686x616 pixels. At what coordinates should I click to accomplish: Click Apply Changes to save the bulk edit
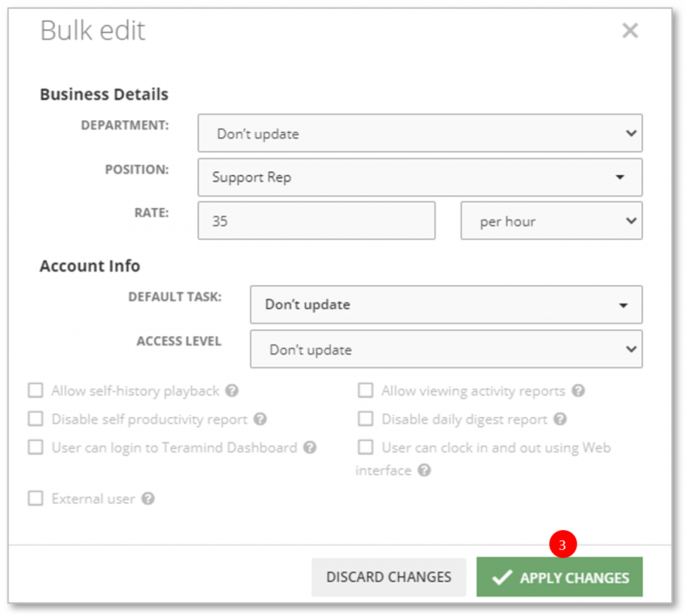coord(560,576)
